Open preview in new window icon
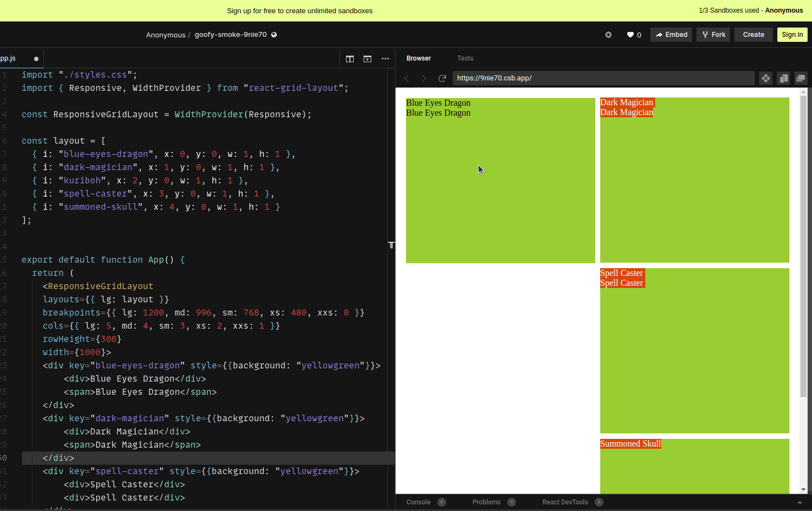Screen dimensions: 812x511 click(x=800, y=78)
